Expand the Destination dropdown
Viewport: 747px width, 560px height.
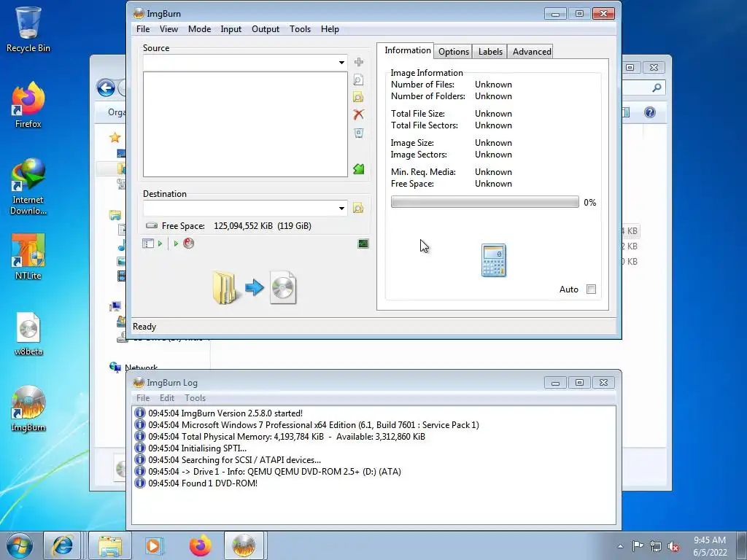[341, 208]
